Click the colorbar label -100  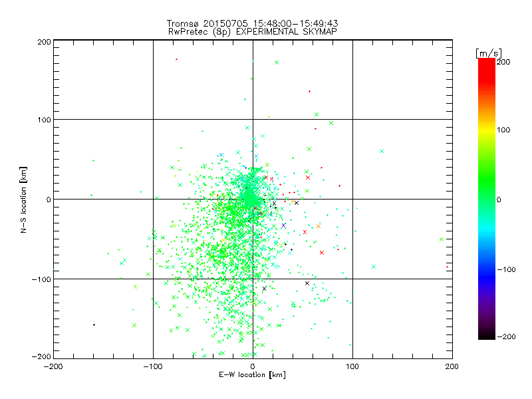click(x=506, y=269)
